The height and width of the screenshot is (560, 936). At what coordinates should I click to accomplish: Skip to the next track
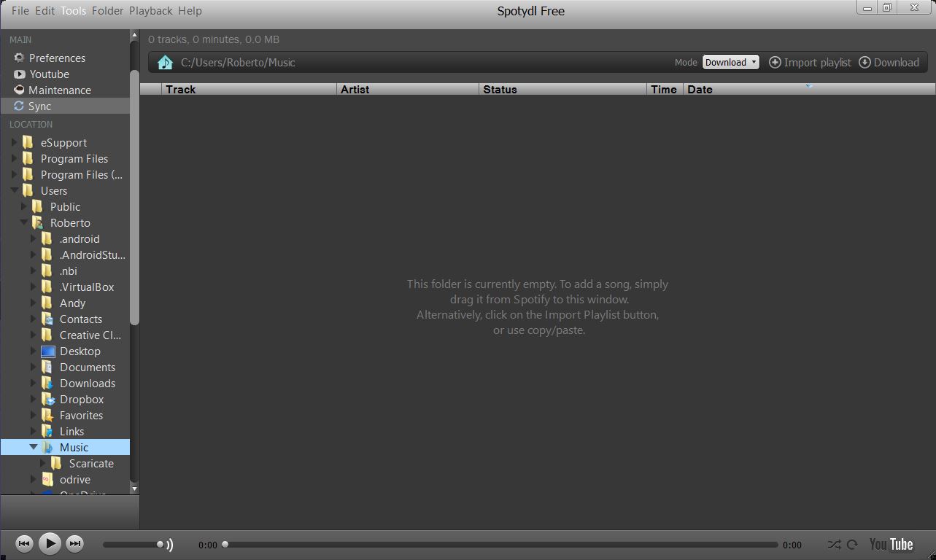coord(74,543)
